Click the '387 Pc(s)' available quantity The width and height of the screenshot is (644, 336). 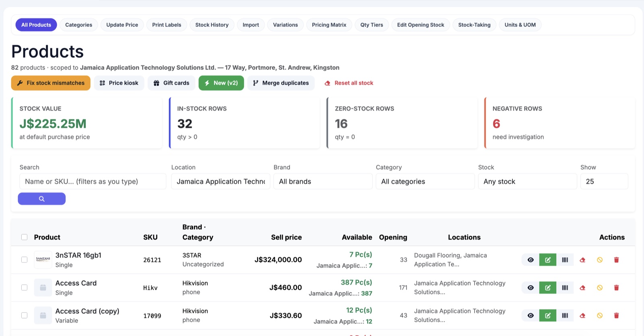tap(356, 283)
